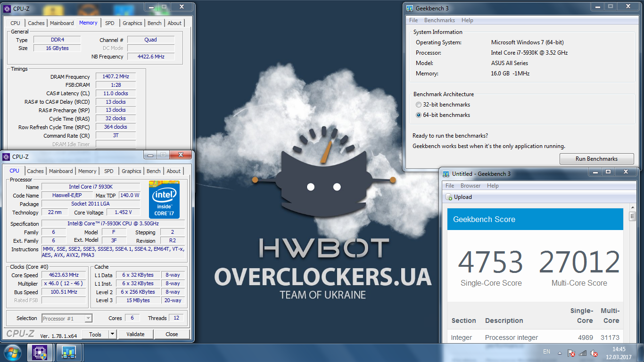Click the Geekbench results scrollbar thumb
The height and width of the screenshot is (362, 644).
(633, 217)
